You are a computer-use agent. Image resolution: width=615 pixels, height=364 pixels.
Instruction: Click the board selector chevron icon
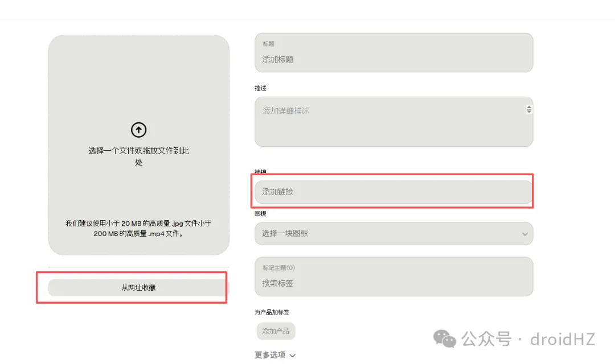click(x=525, y=234)
